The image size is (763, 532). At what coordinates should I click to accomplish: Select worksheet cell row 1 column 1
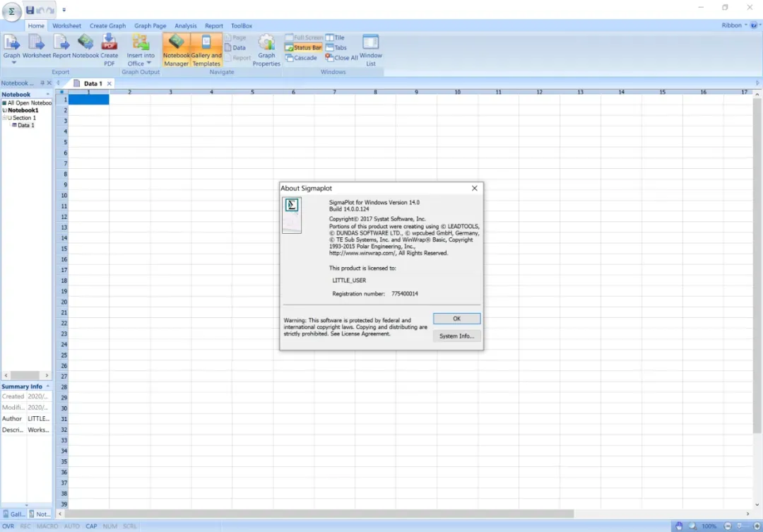(88, 100)
